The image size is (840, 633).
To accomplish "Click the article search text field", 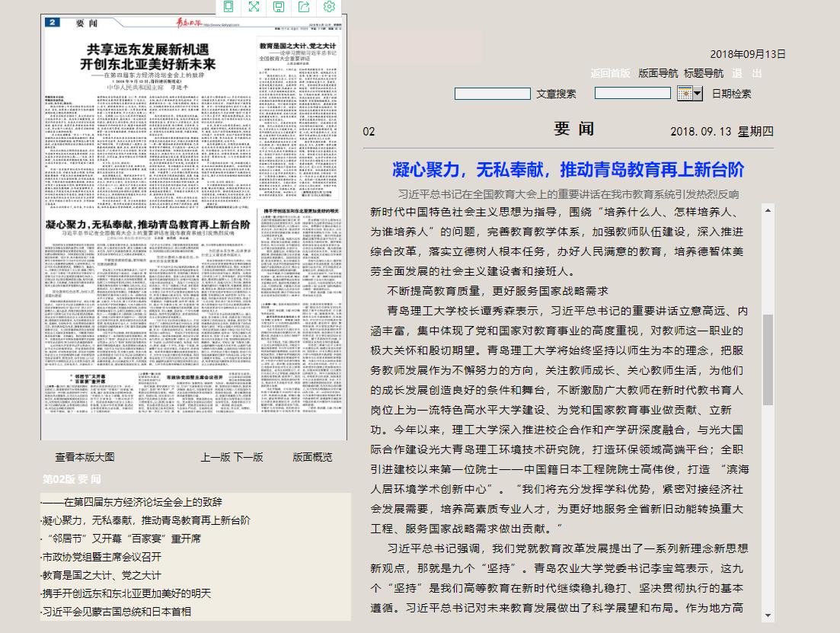I will tap(492, 94).
